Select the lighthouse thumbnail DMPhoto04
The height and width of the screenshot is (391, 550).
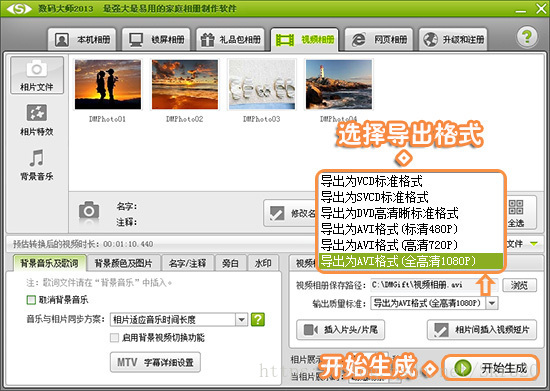339,85
